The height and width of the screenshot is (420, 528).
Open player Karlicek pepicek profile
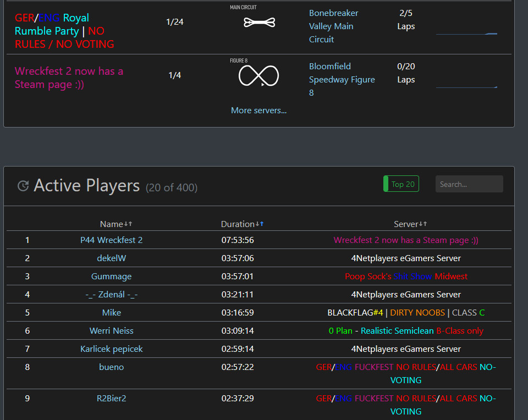pyautogui.click(x=112, y=349)
